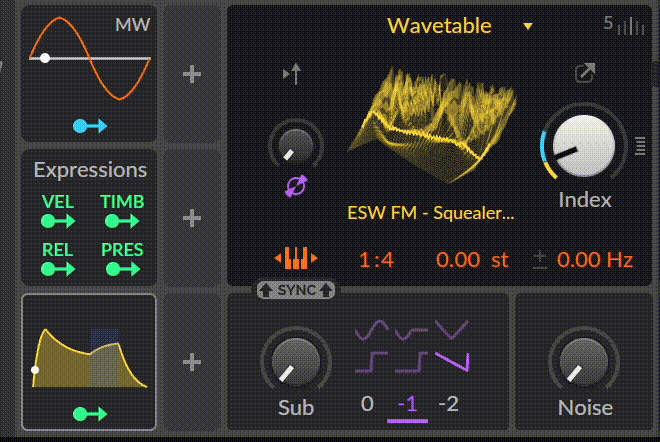Click the 1:4 ratio value
660x442 pixels.
pyautogui.click(x=377, y=260)
